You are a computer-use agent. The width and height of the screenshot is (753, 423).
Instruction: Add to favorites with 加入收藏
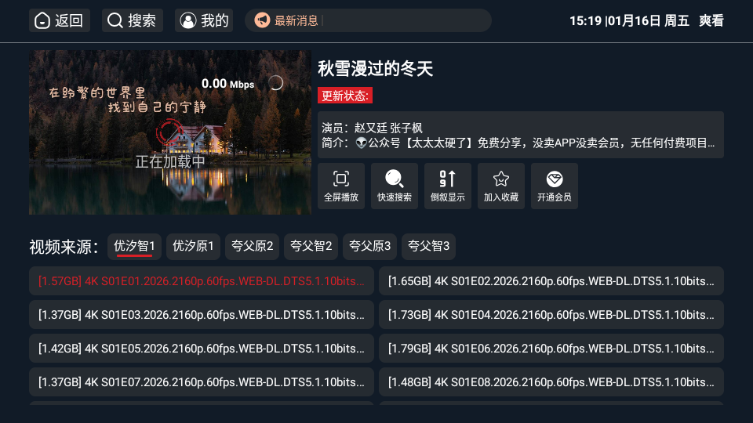501,186
